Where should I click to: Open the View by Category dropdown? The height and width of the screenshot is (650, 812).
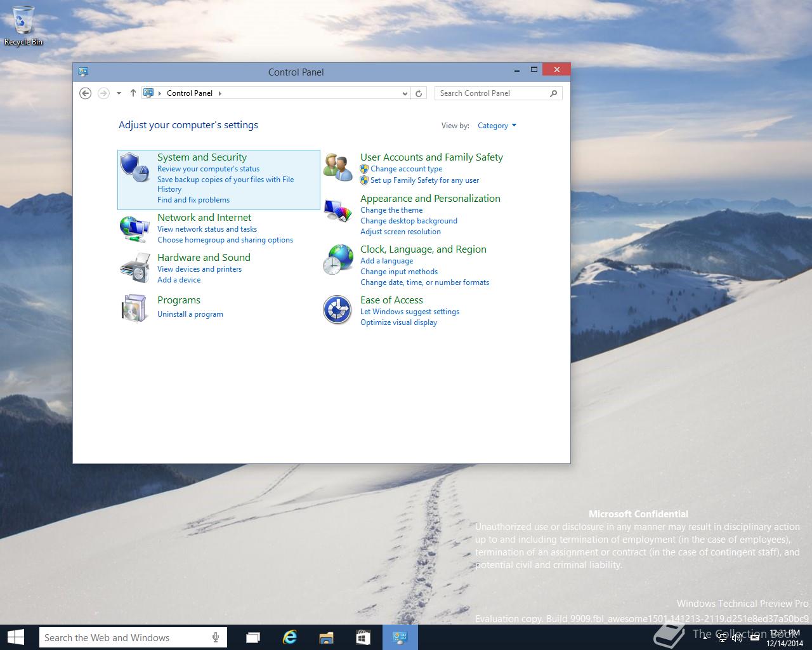(497, 126)
